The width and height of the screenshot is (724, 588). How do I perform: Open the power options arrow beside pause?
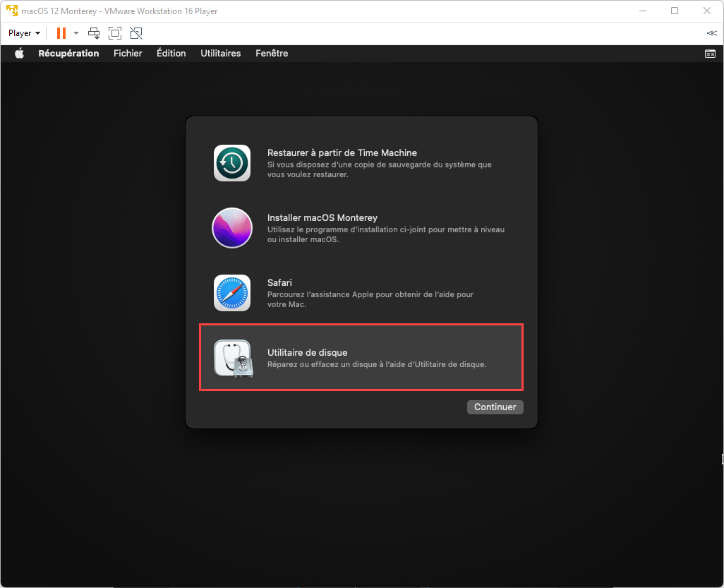pyautogui.click(x=76, y=33)
